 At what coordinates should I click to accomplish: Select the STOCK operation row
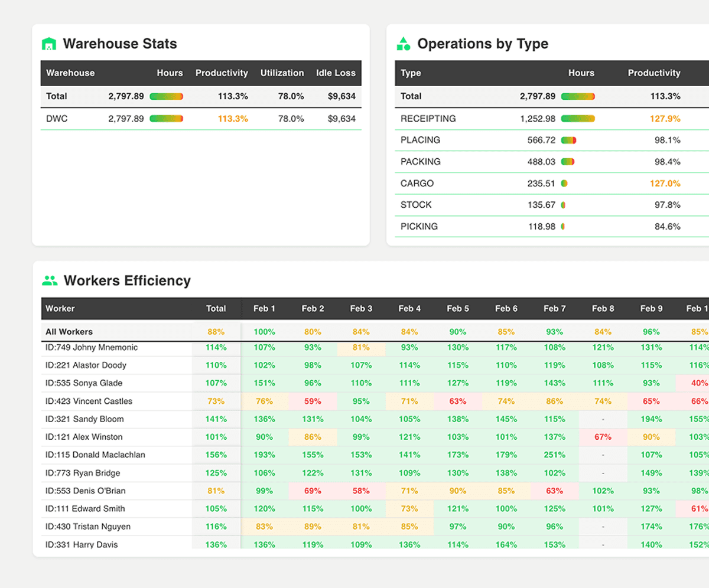552,205
